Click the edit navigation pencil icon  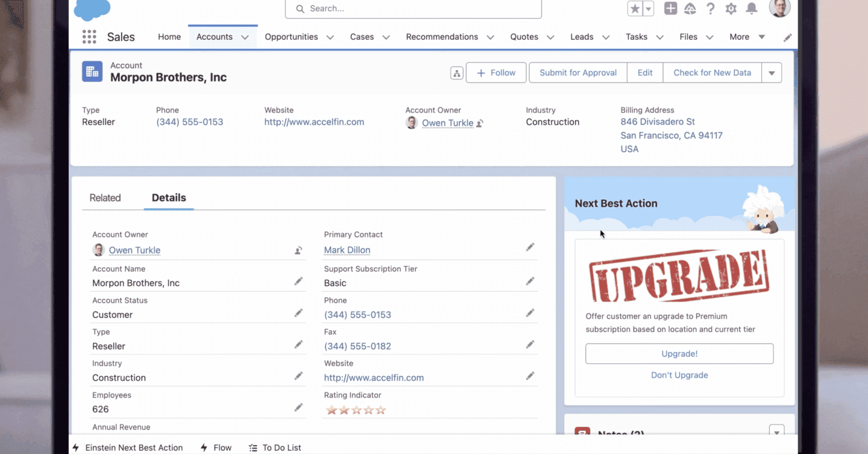[787, 37]
